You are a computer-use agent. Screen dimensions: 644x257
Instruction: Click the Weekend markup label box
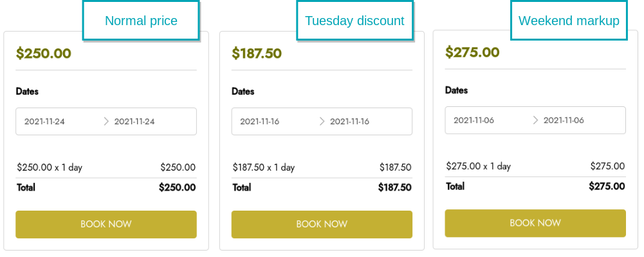click(x=569, y=21)
